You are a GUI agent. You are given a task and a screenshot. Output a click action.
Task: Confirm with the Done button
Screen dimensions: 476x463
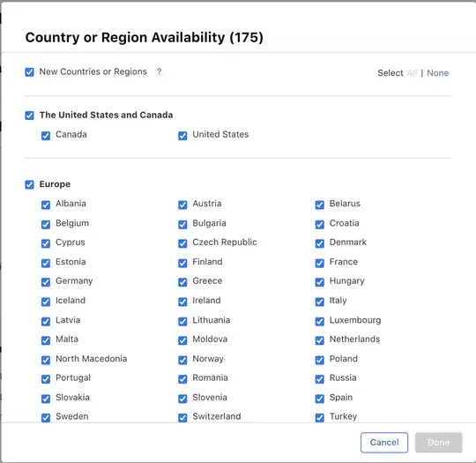[x=438, y=443]
